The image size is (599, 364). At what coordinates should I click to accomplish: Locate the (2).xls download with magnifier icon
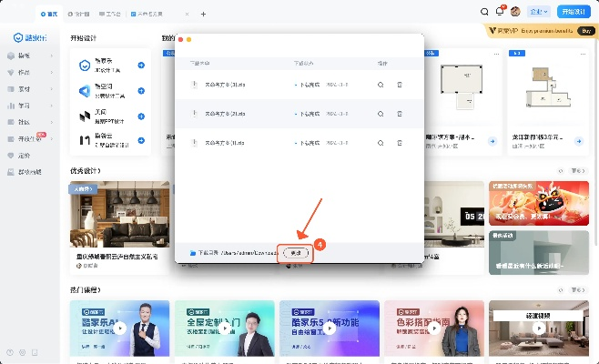[x=381, y=114]
